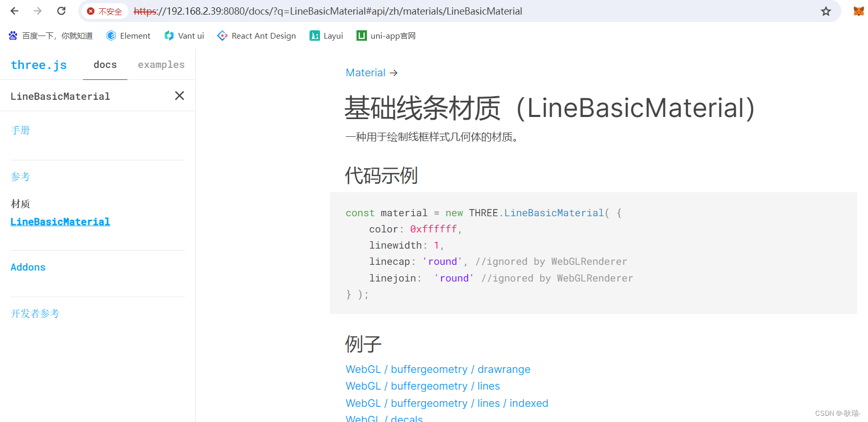
Task: Click the linewidth: 1 code line
Action: point(407,245)
